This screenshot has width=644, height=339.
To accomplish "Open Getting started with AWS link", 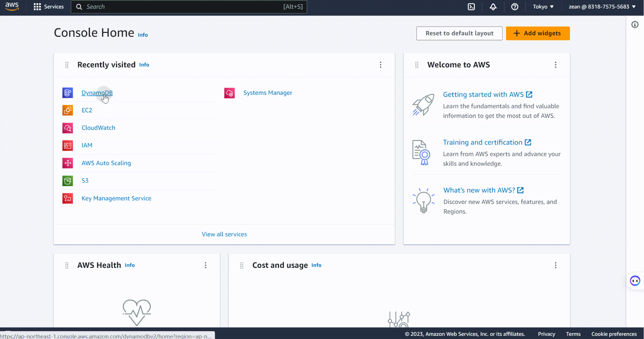I will (x=488, y=94).
